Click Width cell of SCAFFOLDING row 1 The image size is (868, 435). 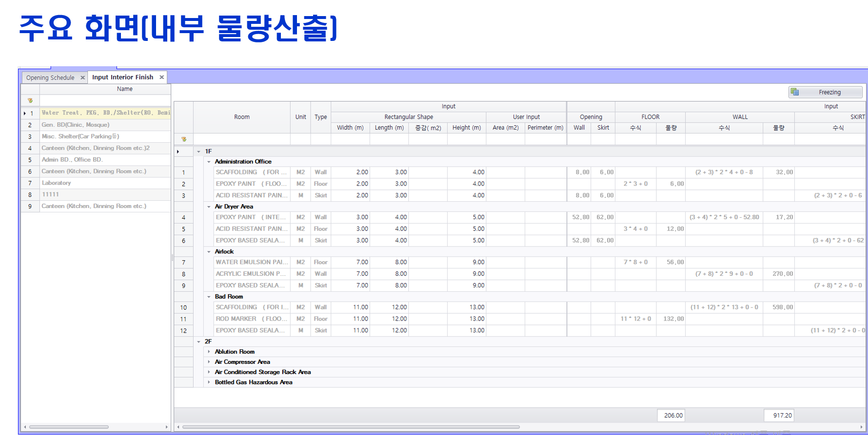(350, 172)
